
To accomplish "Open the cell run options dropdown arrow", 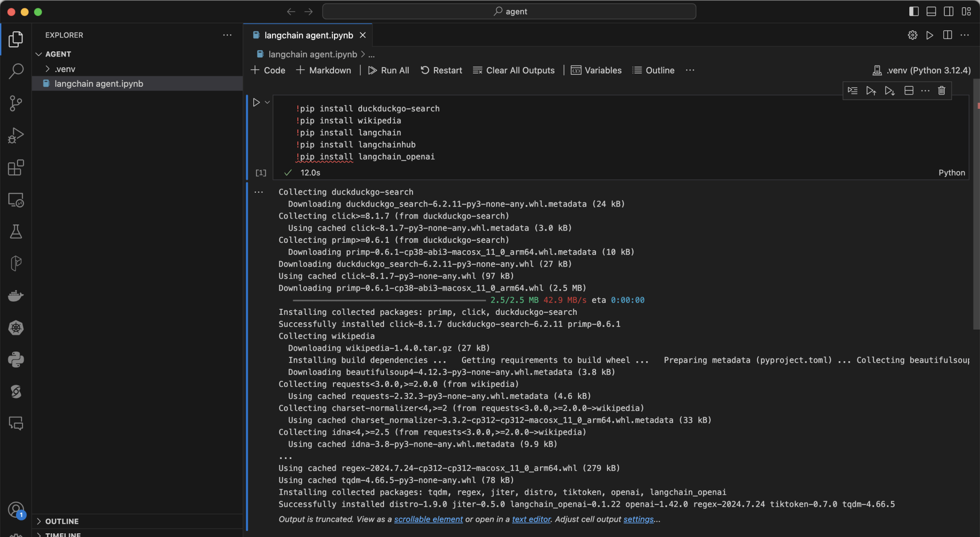I will 267,102.
